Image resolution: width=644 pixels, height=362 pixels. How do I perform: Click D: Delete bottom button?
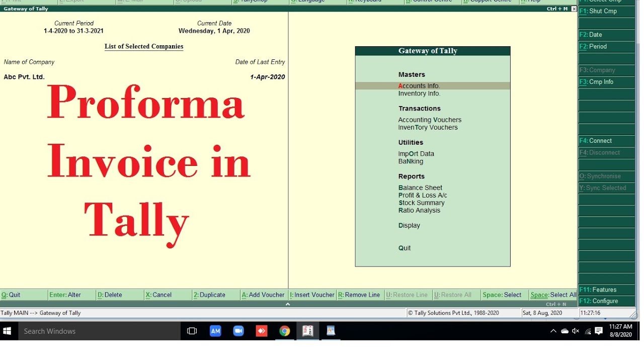pos(120,295)
